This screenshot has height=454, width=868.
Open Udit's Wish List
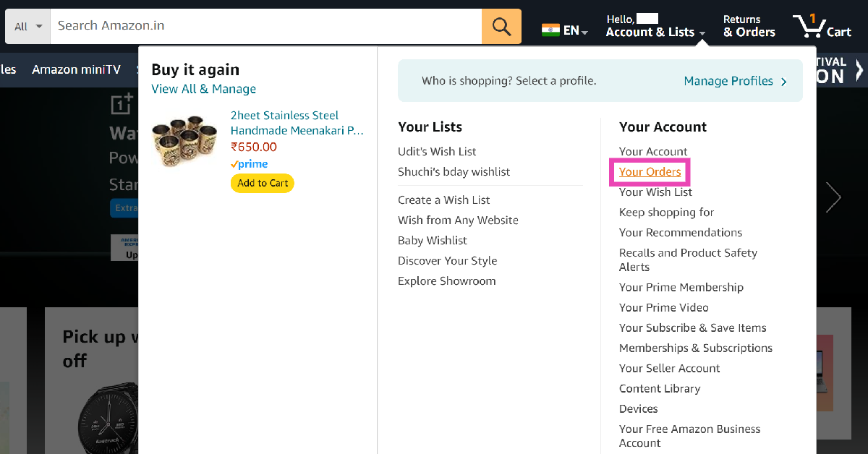[437, 152]
